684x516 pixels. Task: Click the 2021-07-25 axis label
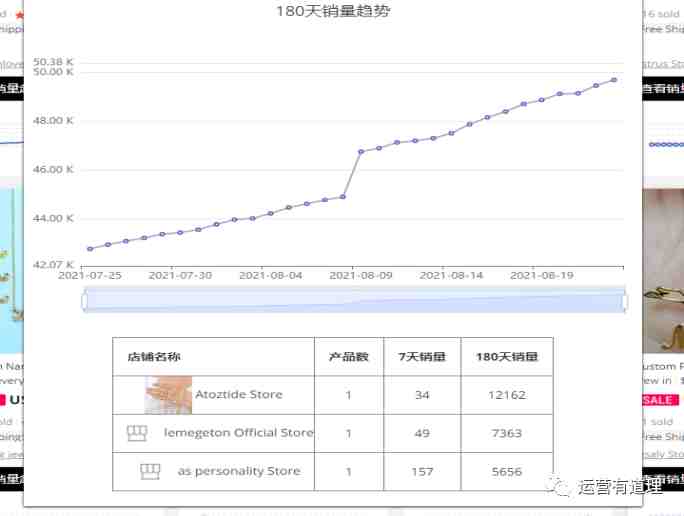[x=90, y=276]
